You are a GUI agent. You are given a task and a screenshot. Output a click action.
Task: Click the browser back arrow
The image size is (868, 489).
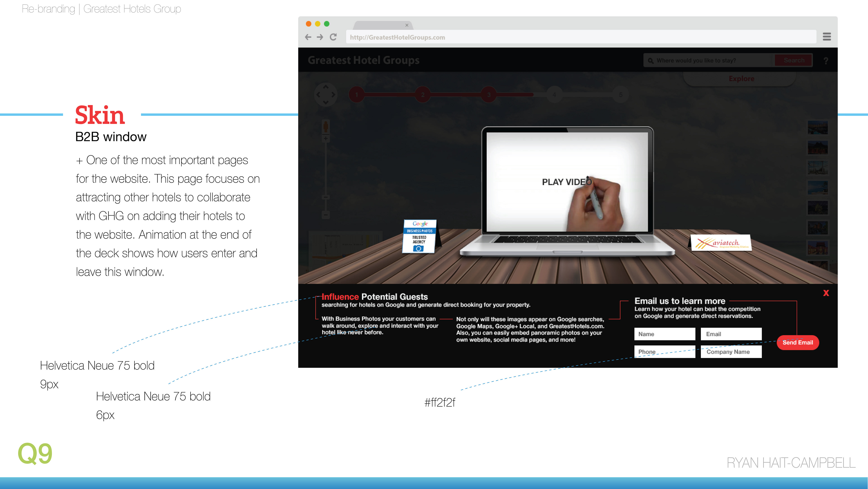click(308, 37)
